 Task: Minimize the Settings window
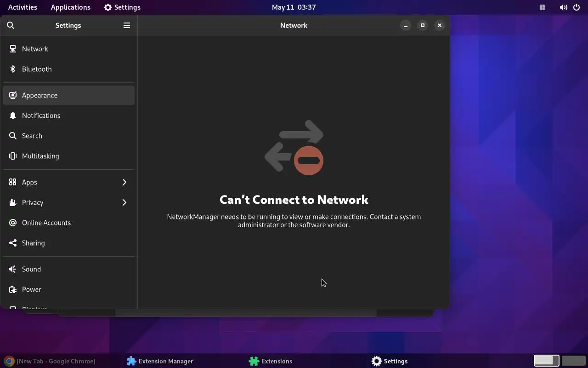406,25
